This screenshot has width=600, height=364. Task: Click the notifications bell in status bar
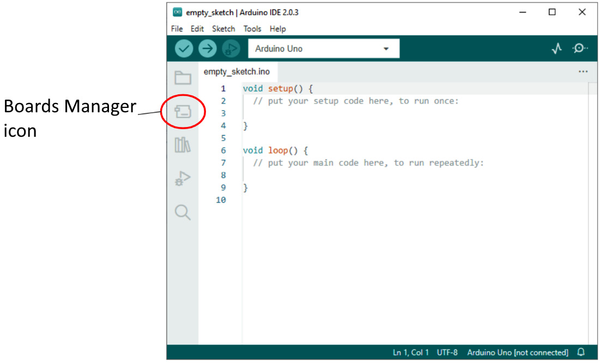(581, 352)
